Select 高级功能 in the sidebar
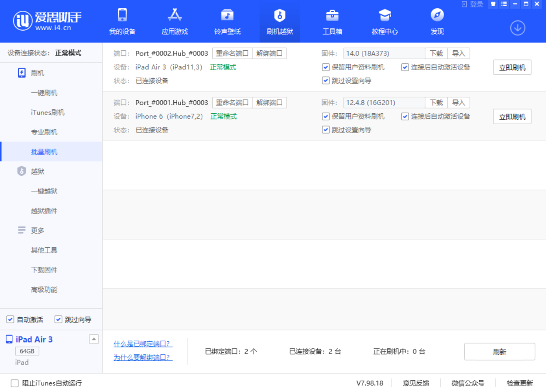546x392 pixels. (x=51, y=290)
